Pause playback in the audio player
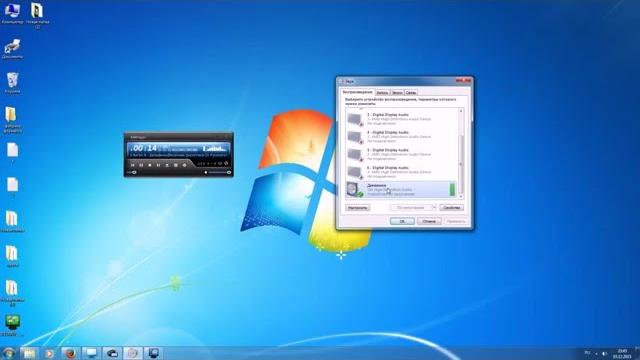Screen dimensions: 640x360 [x=141, y=165]
